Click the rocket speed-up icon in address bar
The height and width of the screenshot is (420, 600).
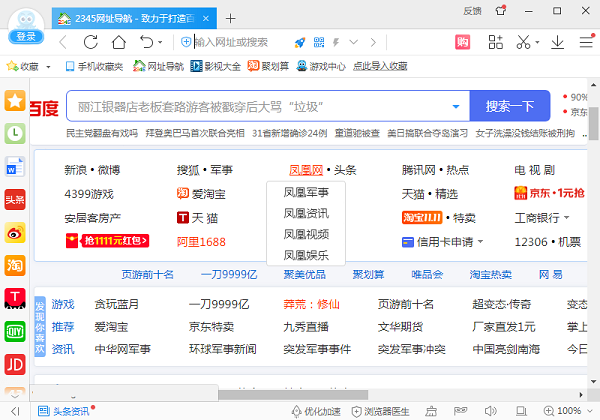300,42
